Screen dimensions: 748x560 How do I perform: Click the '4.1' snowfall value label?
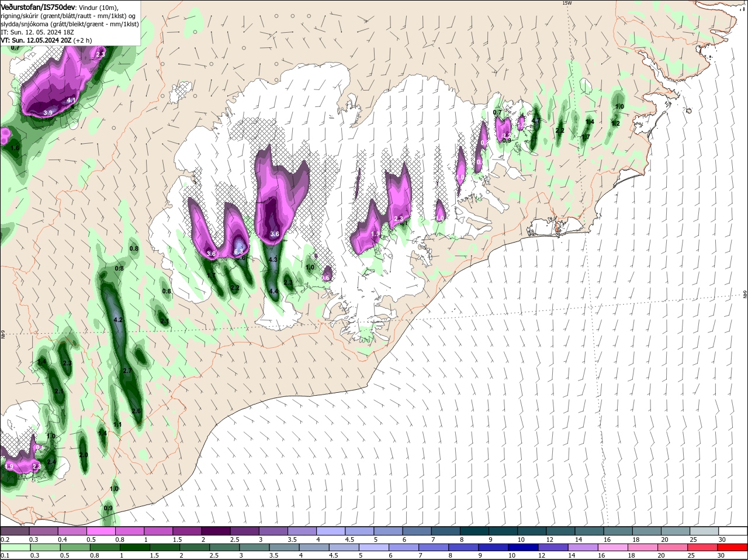point(71,101)
